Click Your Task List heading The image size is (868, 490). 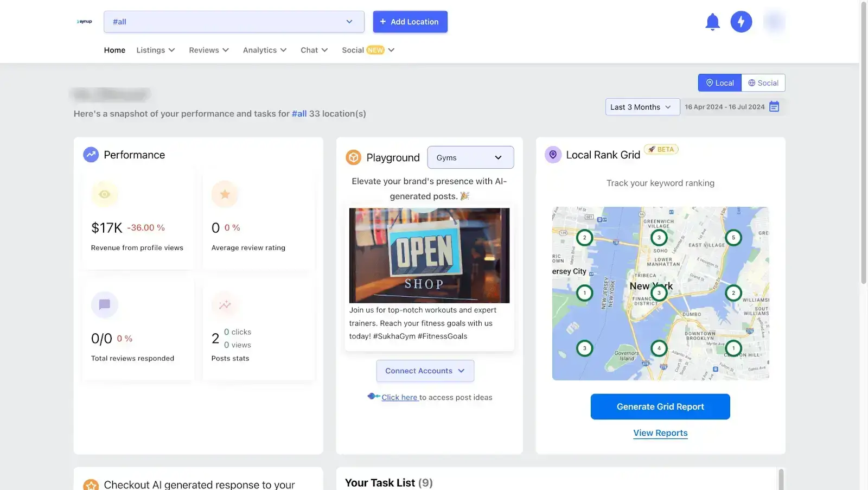[x=389, y=482]
